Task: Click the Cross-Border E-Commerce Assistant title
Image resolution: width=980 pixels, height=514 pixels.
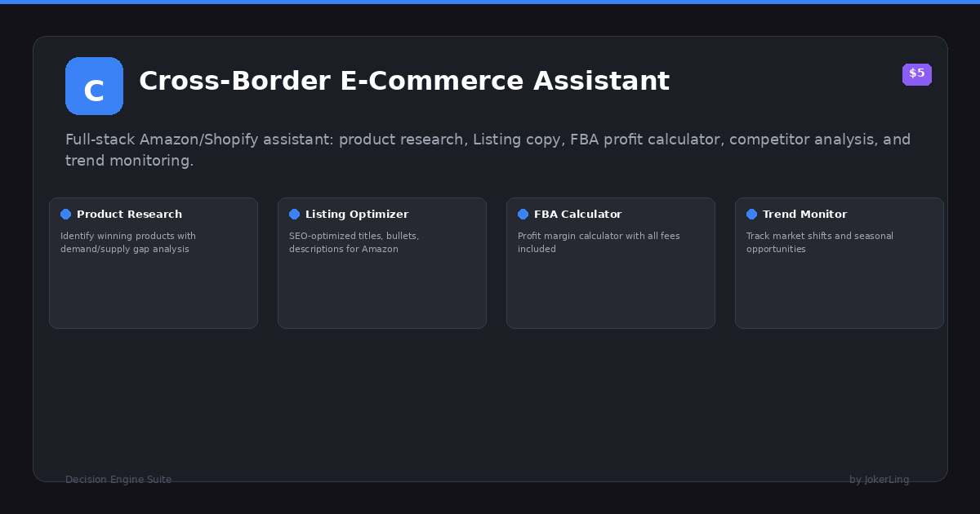Action: pos(404,81)
